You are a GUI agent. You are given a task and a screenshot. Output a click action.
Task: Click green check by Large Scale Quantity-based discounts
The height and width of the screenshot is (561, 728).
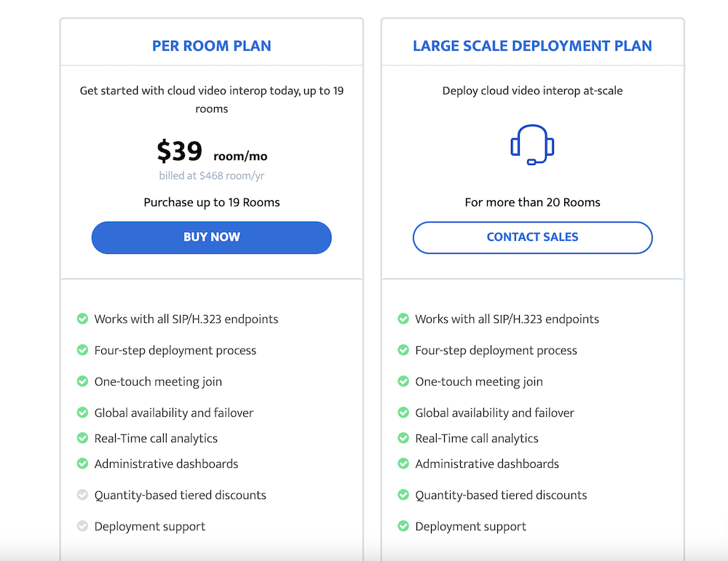pyautogui.click(x=403, y=495)
